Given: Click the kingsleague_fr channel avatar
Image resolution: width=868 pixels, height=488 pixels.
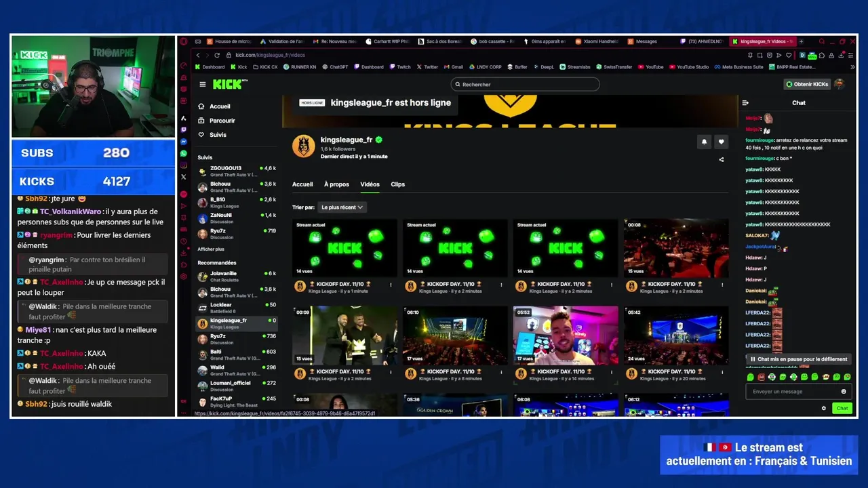Looking at the screenshot, I should [x=303, y=146].
